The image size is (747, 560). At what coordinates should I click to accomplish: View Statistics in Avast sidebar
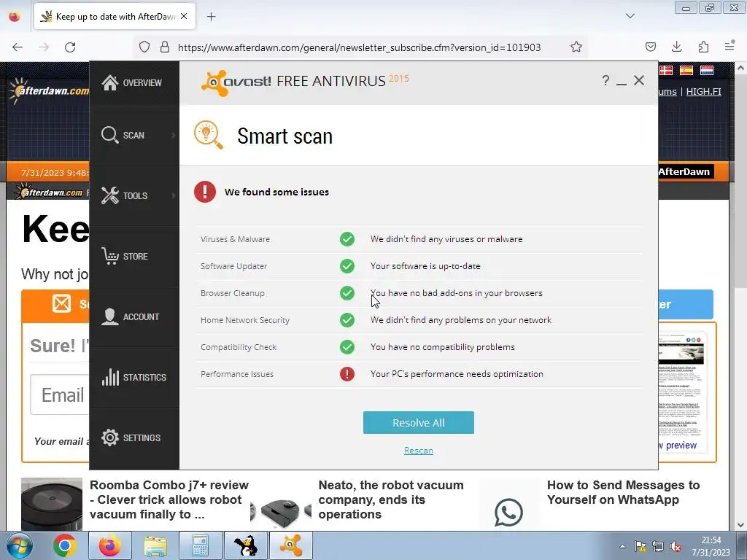tap(134, 377)
